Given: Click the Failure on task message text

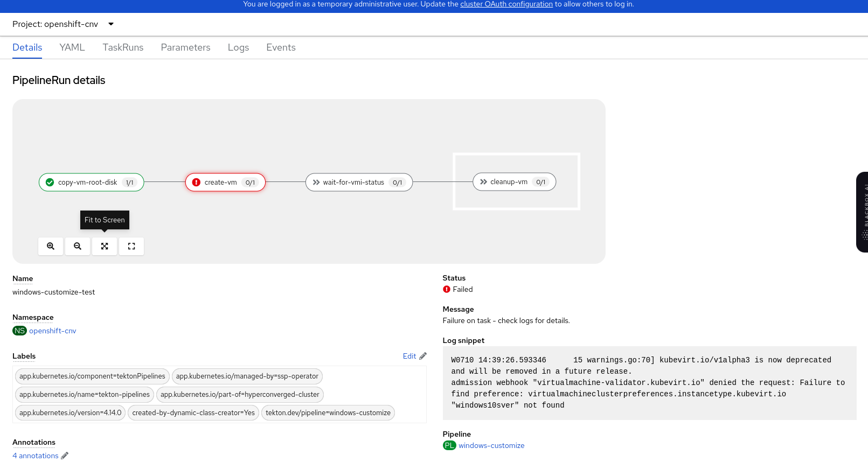Looking at the screenshot, I should click(x=506, y=320).
